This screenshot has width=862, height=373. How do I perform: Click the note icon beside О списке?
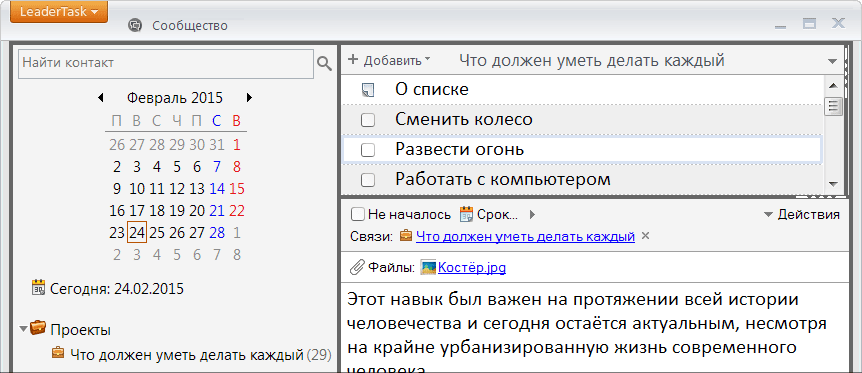[368, 90]
